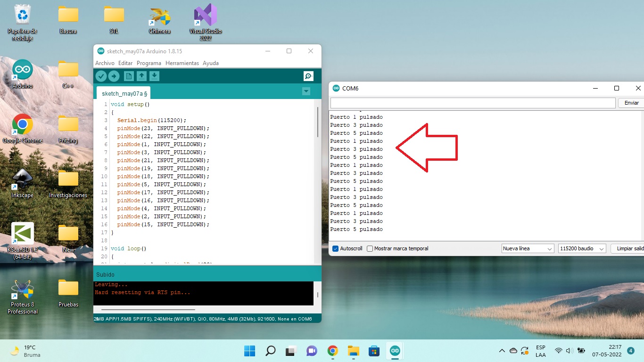Viewport: 644px width, 362px height.
Task: Create a new sketch with New icon
Action: tap(129, 76)
